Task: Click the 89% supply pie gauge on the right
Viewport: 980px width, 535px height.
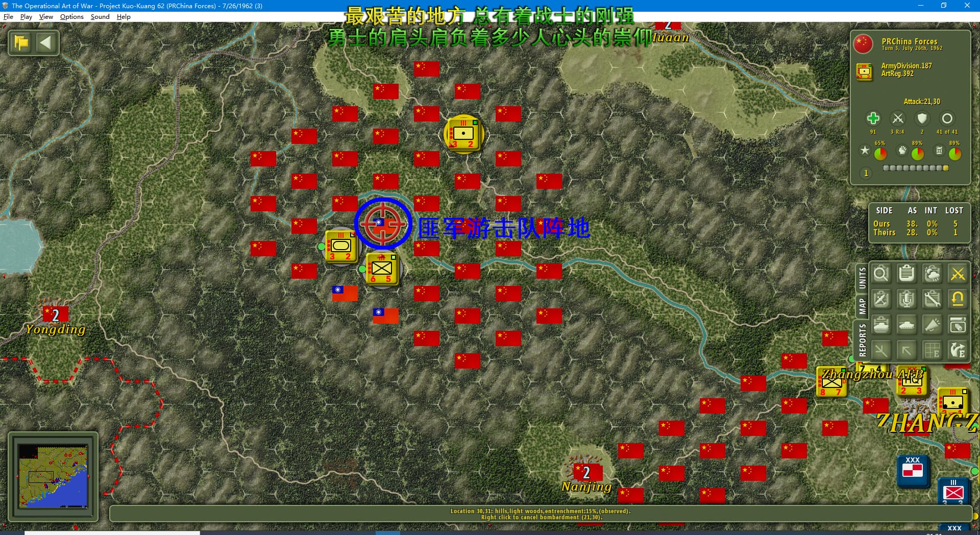Action: [955, 153]
